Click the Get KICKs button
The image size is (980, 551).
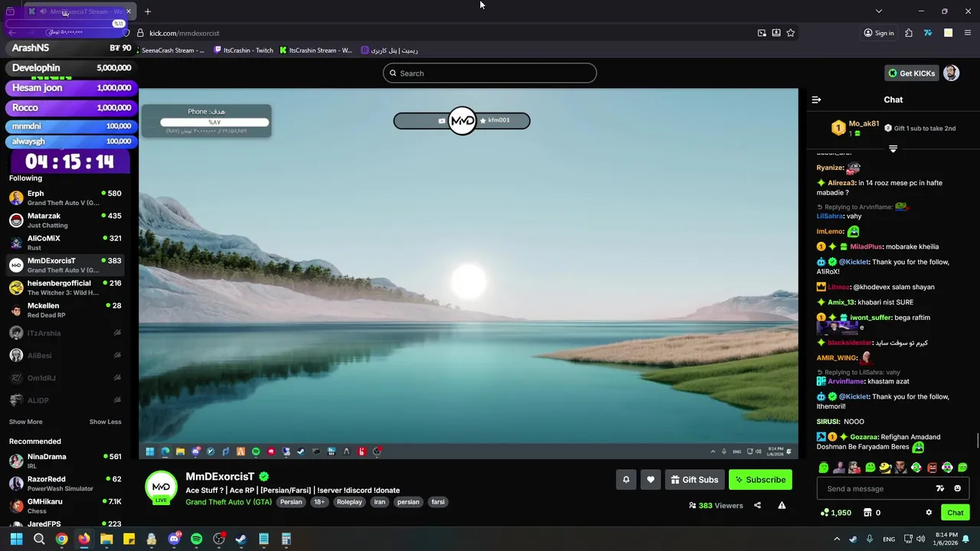911,73
